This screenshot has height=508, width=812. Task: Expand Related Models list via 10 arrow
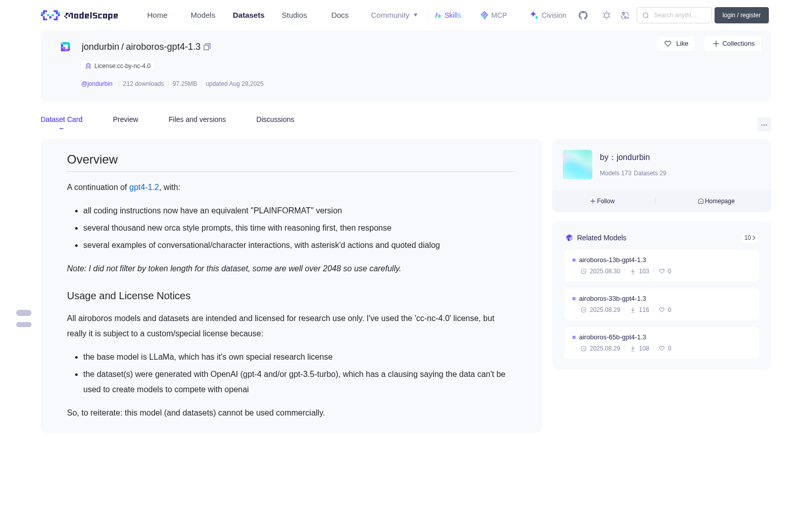click(x=750, y=238)
